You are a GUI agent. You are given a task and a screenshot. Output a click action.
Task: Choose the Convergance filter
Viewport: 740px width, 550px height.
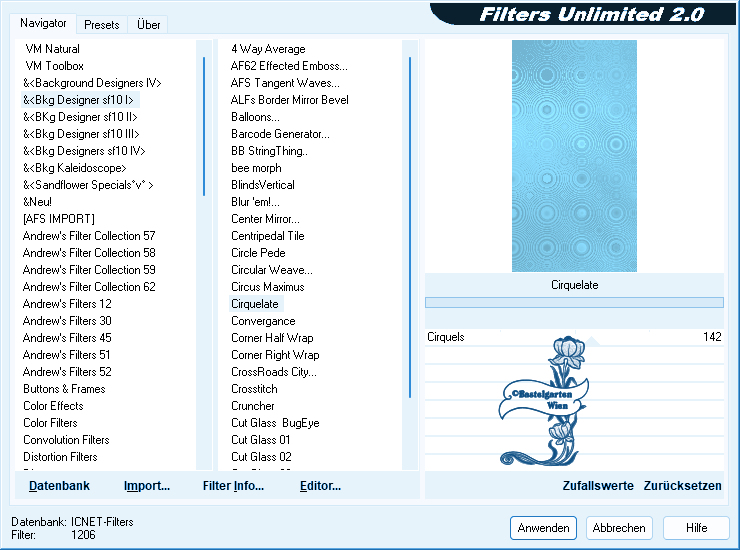[263, 321]
